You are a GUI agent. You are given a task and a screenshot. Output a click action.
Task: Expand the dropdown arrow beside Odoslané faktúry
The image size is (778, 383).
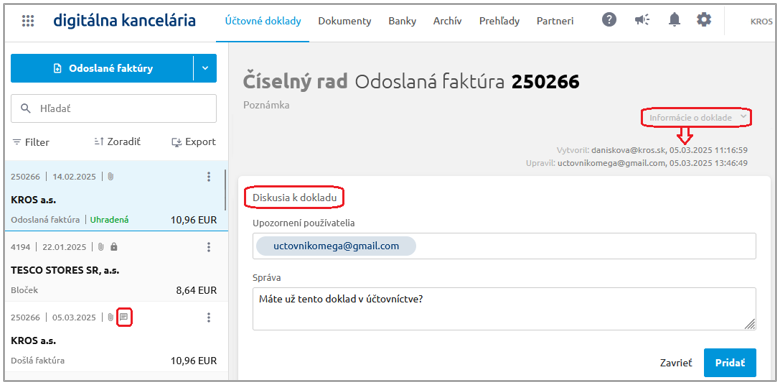pos(205,68)
